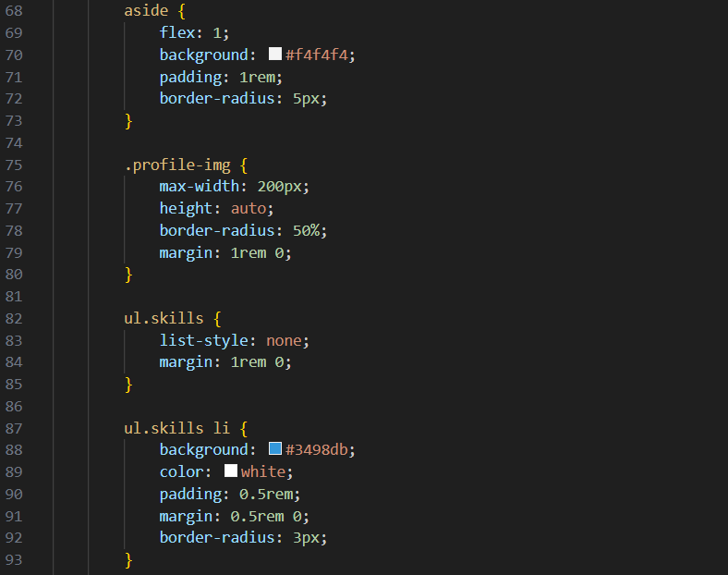Click the #f4f4f4 color swatch
The image size is (728, 575).
click(275, 55)
